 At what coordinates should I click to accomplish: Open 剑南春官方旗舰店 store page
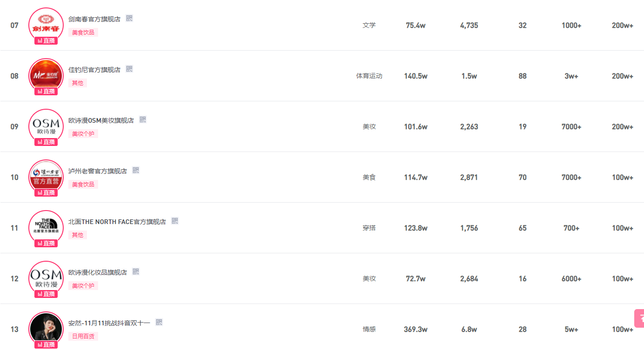coord(94,19)
